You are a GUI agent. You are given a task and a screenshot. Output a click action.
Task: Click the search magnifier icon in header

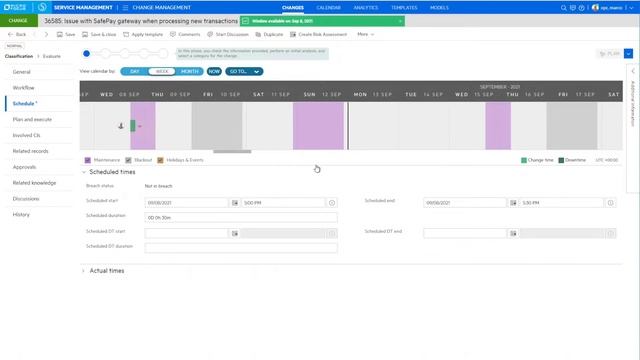click(564, 8)
